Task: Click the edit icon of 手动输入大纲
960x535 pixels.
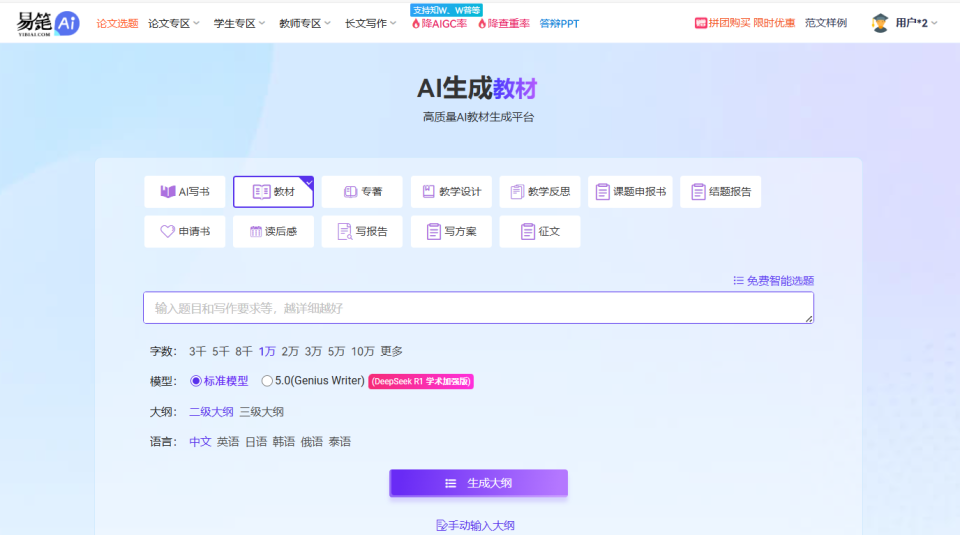Action: (441, 525)
